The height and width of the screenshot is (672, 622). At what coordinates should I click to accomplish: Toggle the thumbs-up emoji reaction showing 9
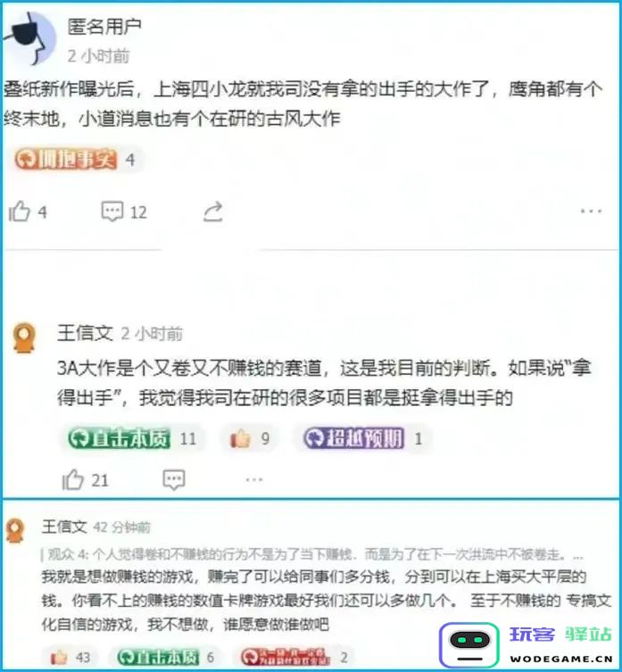pos(250,438)
